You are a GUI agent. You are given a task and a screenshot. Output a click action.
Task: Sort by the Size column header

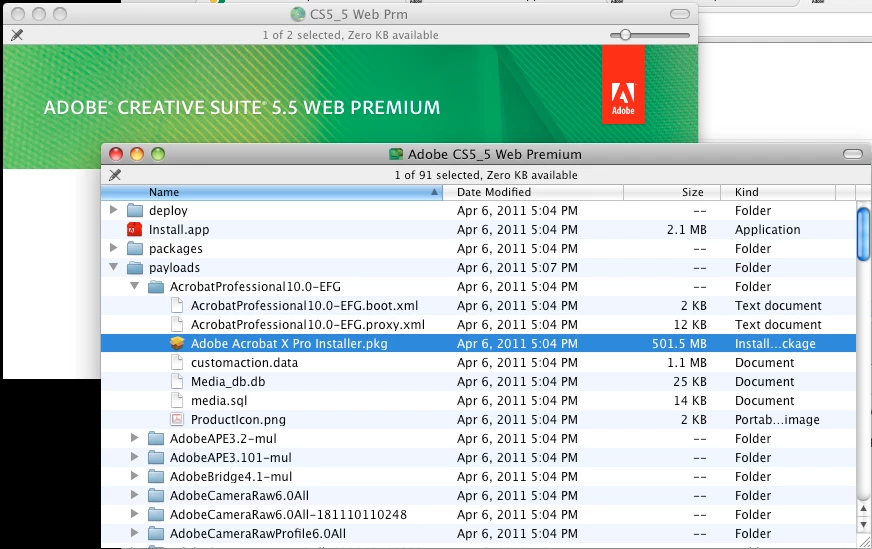(672, 192)
